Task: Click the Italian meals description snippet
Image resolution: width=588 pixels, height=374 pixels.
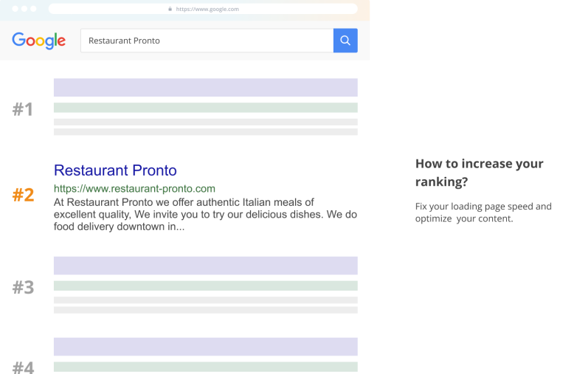Action: 205,215
